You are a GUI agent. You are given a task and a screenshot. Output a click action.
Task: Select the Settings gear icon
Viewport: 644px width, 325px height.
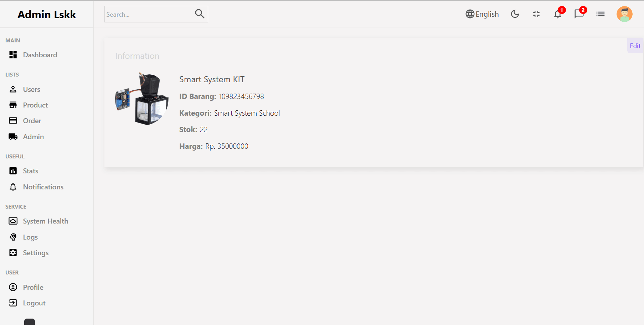click(x=13, y=253)
